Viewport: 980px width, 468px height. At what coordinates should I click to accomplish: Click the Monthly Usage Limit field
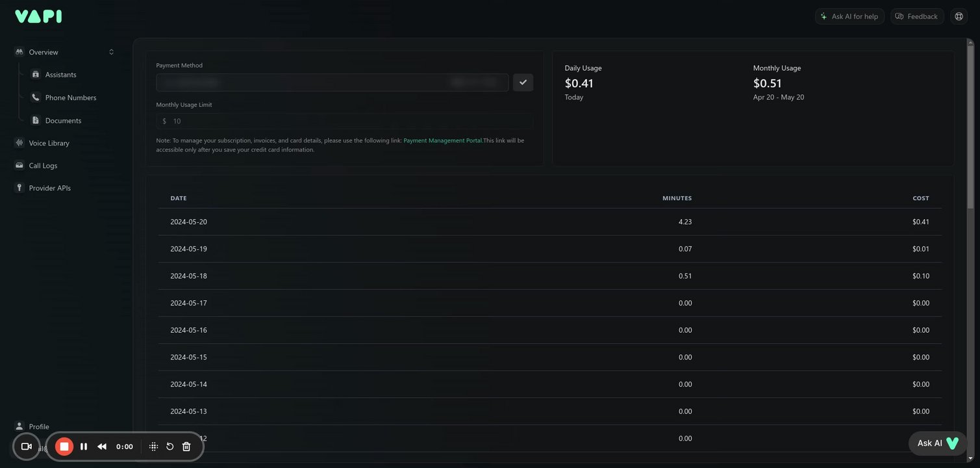coord(351,121)
